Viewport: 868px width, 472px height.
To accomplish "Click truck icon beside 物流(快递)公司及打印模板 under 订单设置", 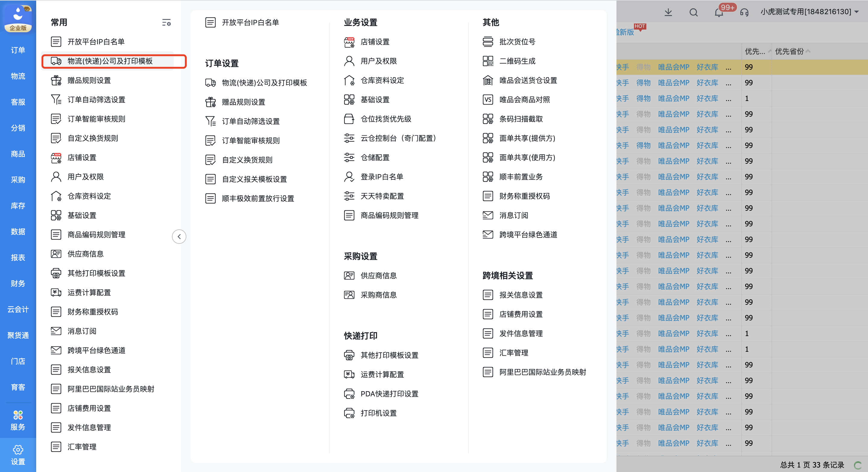I will pyautogui.click(x=210, y=83).
